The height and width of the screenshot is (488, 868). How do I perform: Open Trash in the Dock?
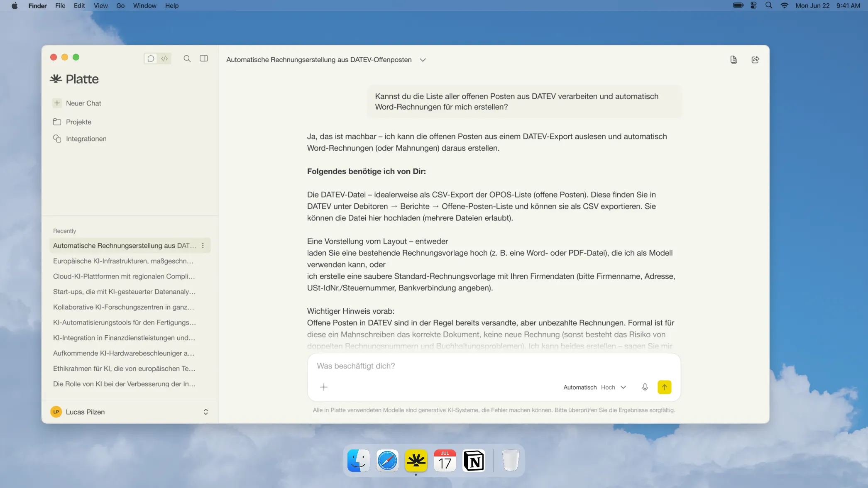[511, 461]
